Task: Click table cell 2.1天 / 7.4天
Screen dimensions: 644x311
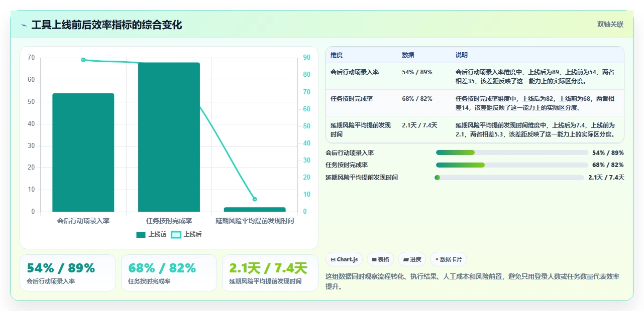Action: pyautogui.click(x=419, y=125)
